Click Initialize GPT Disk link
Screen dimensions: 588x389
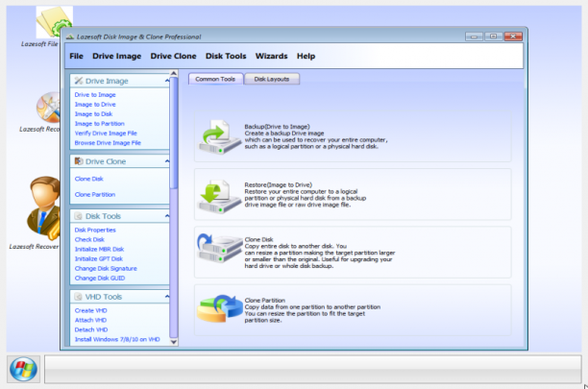coord(99,258)
